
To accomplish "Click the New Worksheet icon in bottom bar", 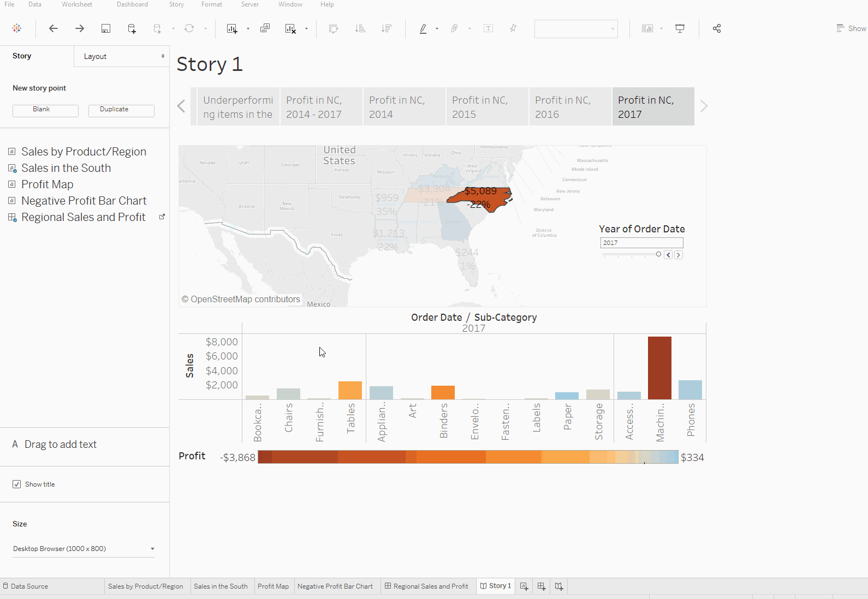I will click(524, 586).
